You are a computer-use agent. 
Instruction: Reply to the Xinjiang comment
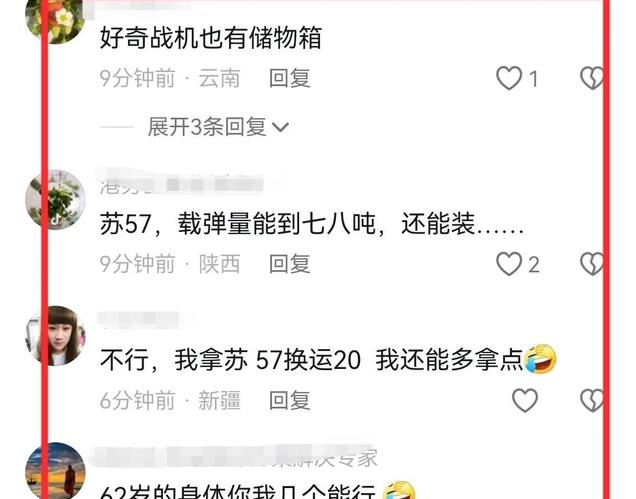(x=290, y=400)
